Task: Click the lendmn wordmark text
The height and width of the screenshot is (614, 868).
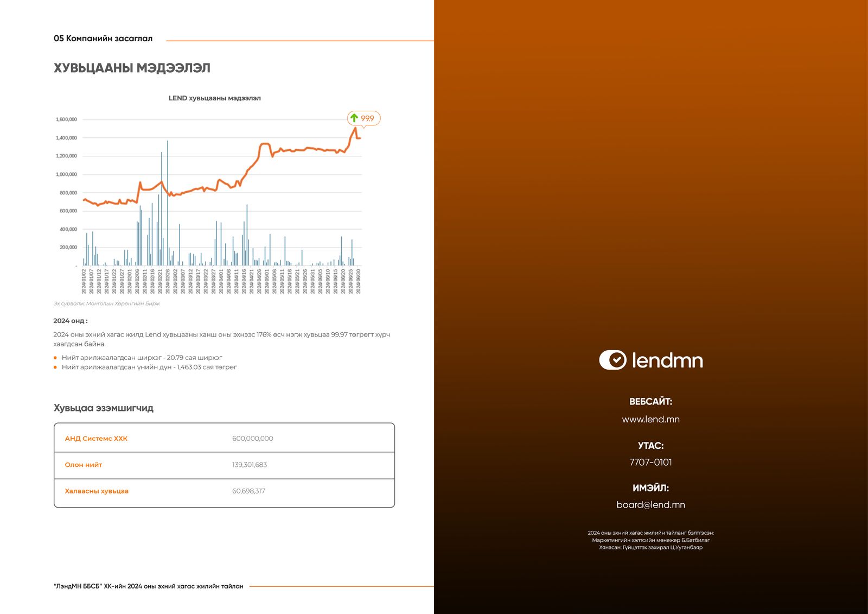Action: click(667, 360)
